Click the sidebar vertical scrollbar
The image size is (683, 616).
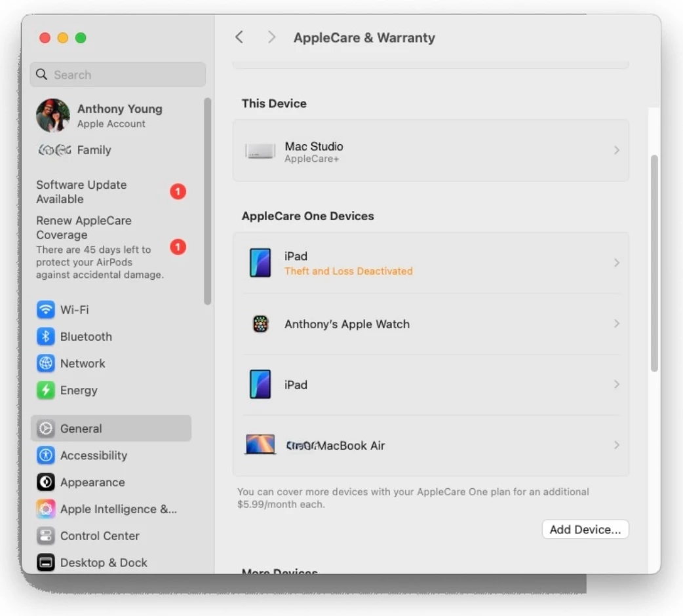(208, 201)
